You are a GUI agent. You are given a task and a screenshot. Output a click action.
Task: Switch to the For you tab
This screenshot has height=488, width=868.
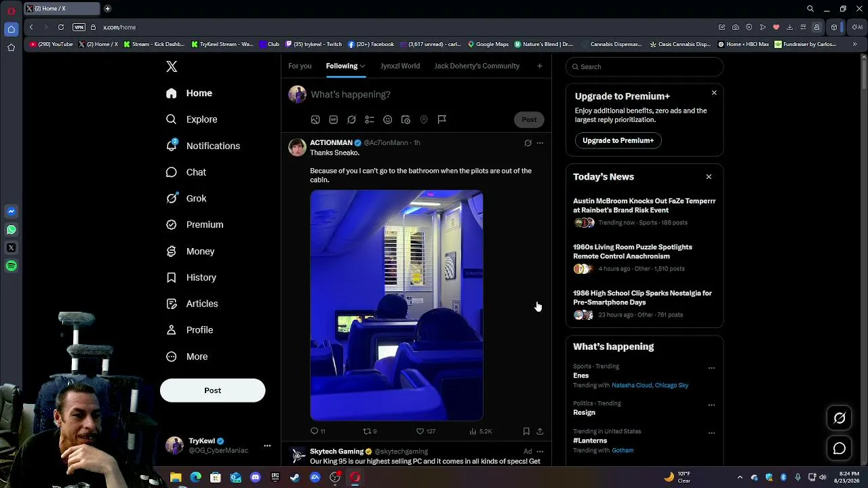(300, 66)
